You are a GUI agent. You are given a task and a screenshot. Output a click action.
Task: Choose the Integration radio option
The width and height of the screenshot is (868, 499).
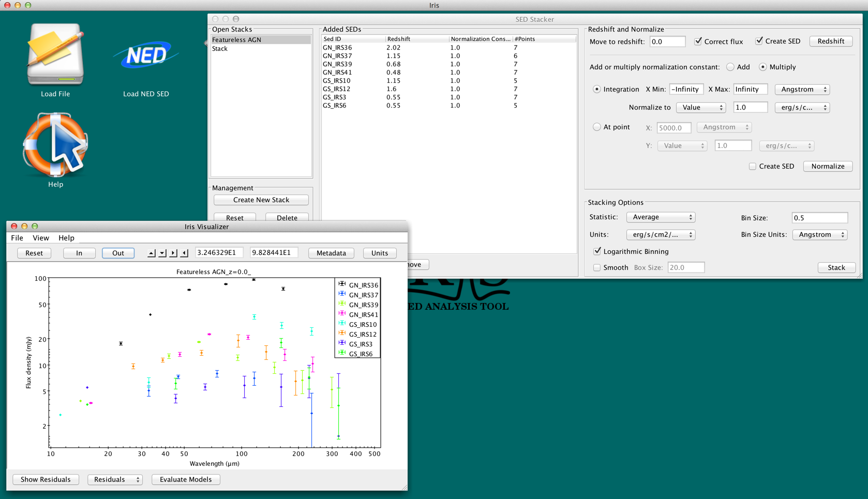pyautogui.click(x=596, y=89)
